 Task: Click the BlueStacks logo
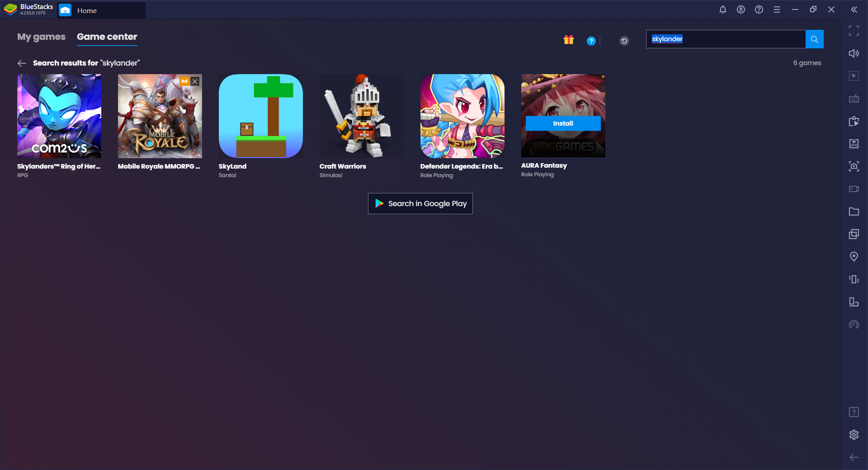tap(10, 9)
